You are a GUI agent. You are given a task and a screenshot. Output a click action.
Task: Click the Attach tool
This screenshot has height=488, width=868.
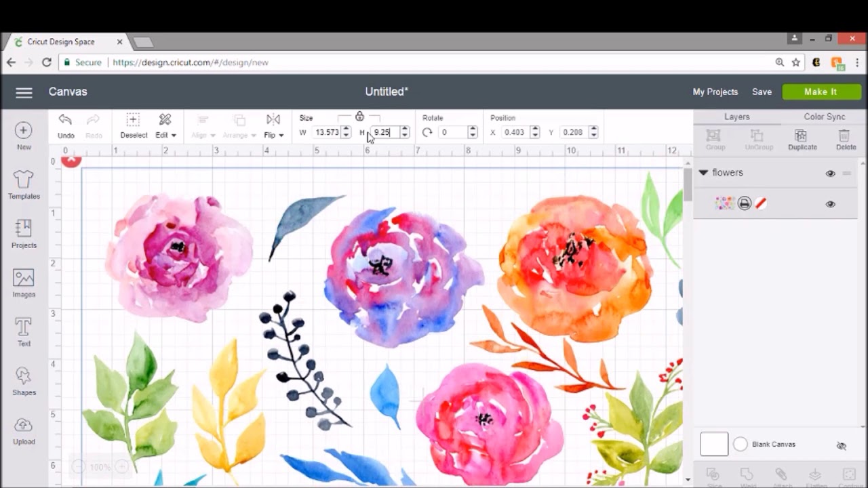[x=781, y=476]
